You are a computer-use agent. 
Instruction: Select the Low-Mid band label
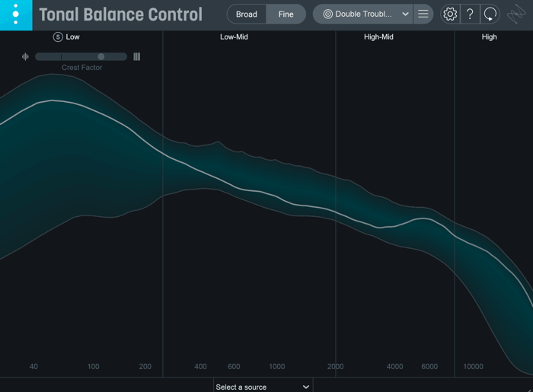pyautogui.click(x=234, y=37)
